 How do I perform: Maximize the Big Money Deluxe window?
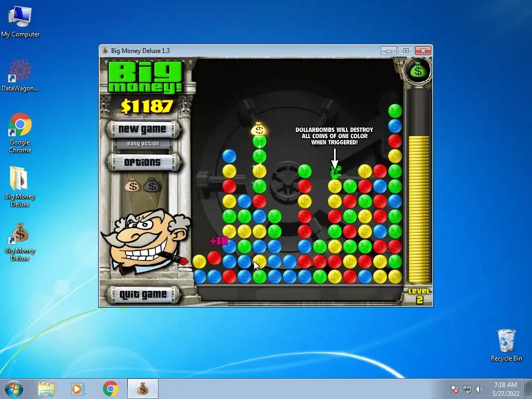[x=406, y=51]
